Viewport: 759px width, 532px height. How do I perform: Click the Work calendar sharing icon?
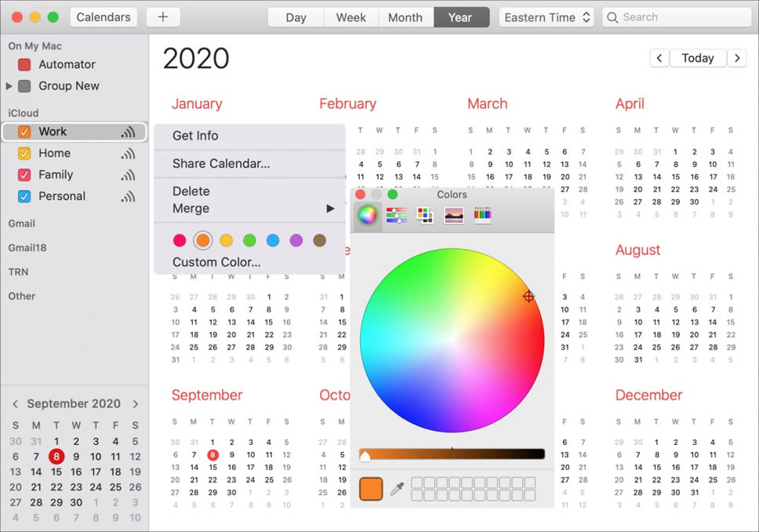point(128,132)
